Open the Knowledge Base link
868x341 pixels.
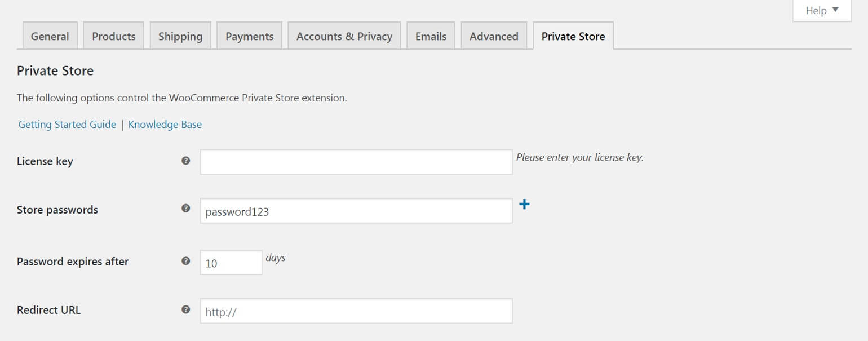pyautogui.click(x=165, y=124)
